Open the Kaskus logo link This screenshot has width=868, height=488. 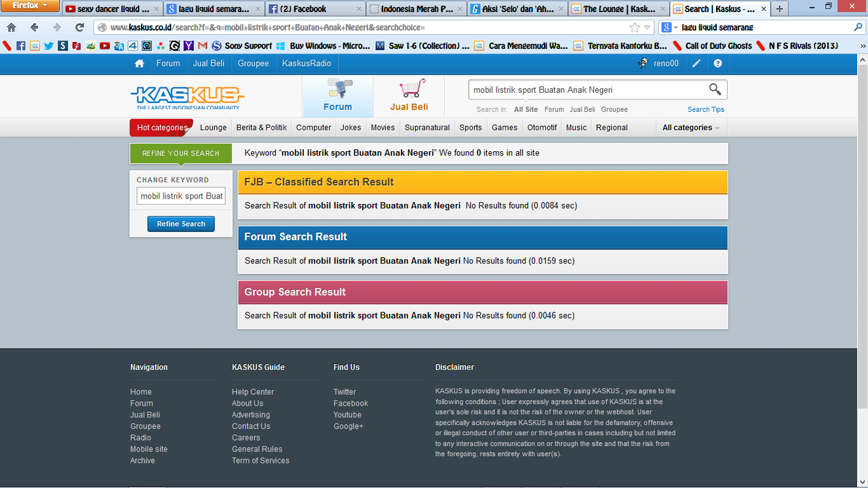pos(187,97)
